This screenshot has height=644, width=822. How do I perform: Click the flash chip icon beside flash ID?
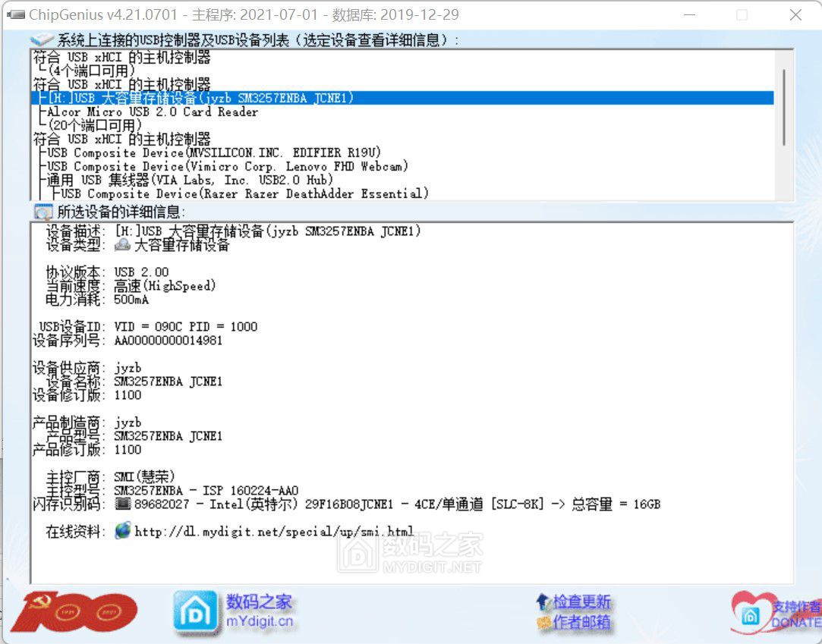(122, 504)
